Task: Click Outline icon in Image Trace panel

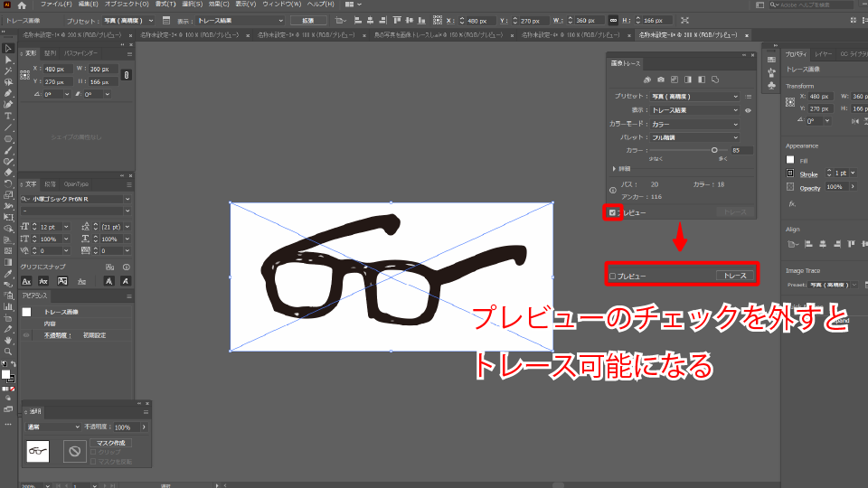Action: click(x=715, y=80)
